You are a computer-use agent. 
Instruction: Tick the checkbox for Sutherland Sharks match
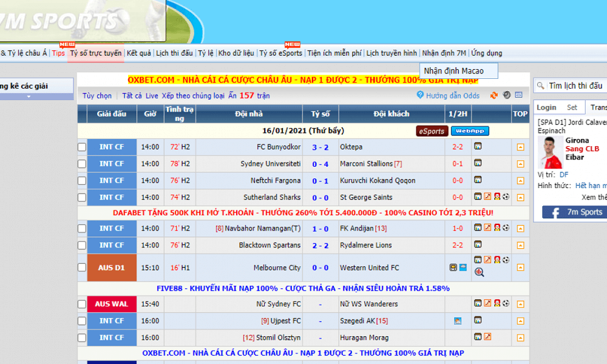tap(82, 197)
